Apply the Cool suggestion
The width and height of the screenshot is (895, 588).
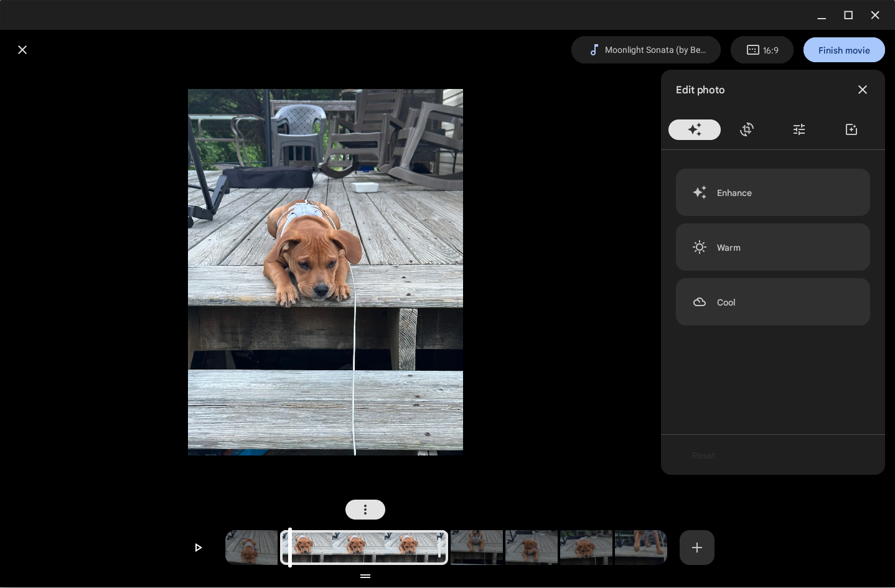click(773, 302)
